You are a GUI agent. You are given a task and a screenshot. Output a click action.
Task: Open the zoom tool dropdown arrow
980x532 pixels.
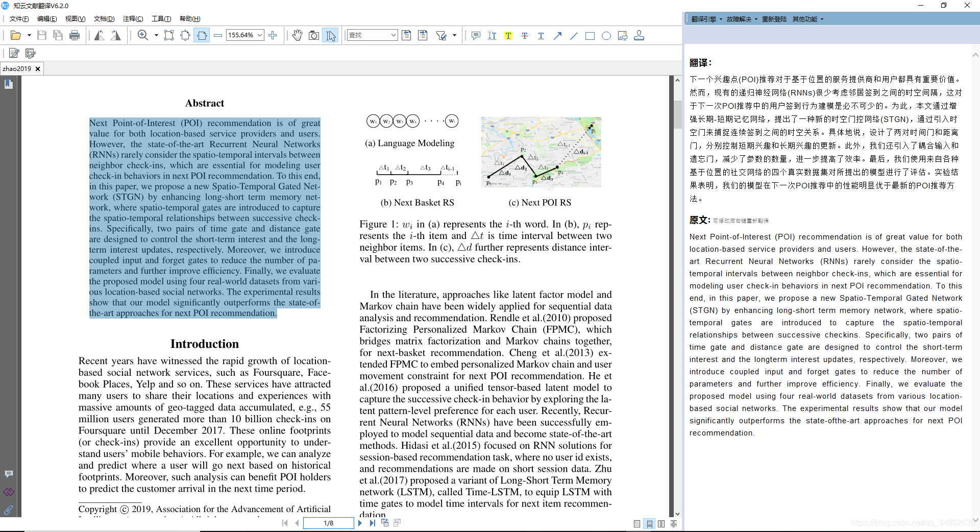[x=156, y=35]
